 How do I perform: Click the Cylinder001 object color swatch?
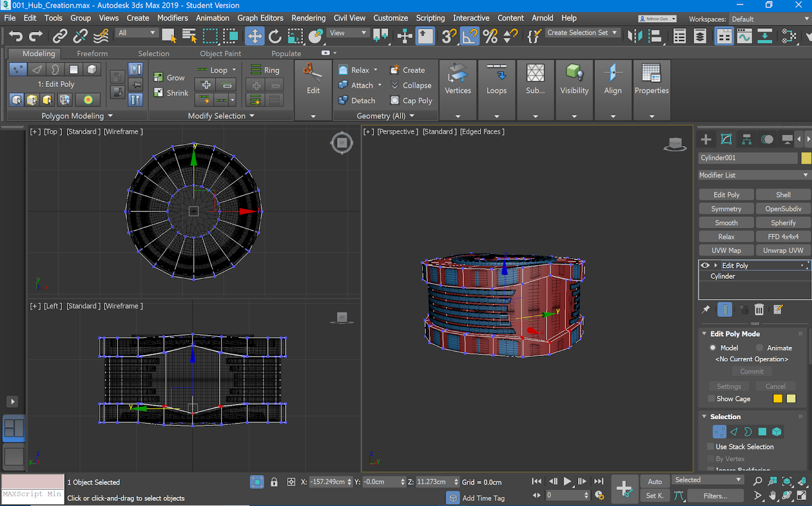[x=806, y=158]
